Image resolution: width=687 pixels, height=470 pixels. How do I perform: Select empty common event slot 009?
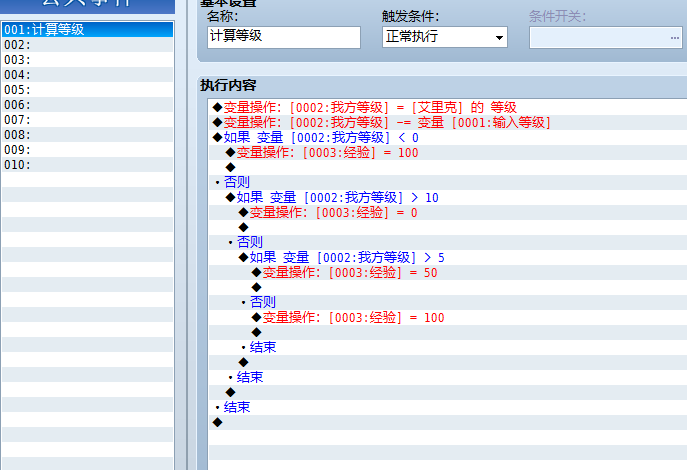click(x=87, y=149)
